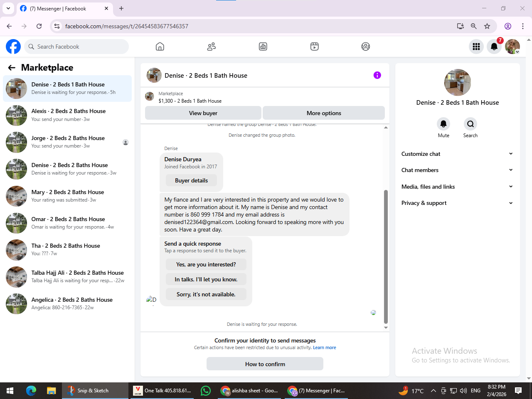Click the How to confirm button
532x399 pixels.
click(x=265, y=364)
